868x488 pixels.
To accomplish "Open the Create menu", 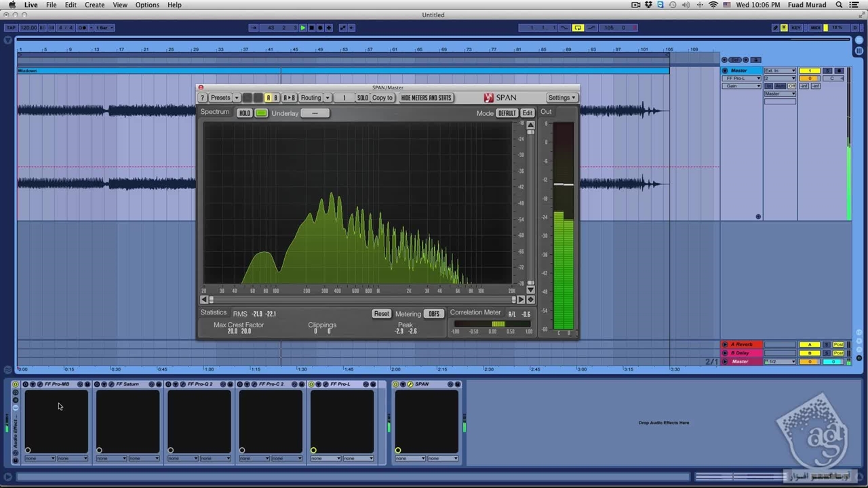I will pyautogui.click(x=94, y=5).
